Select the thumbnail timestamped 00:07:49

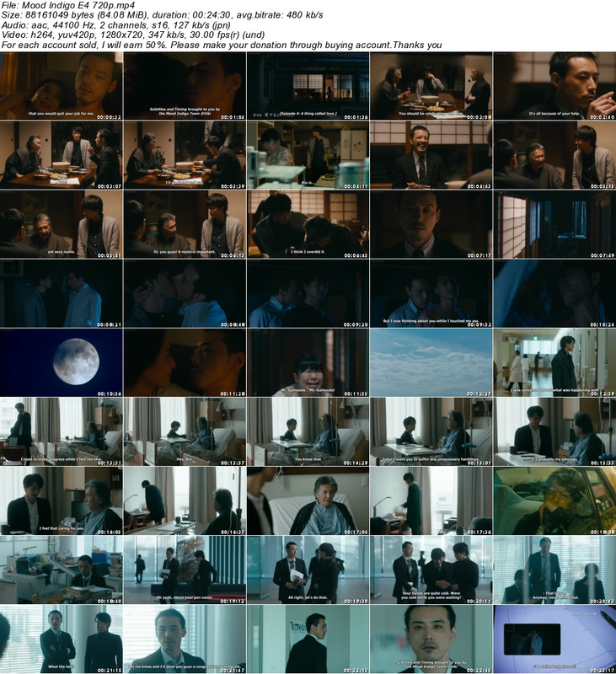(x=554, y=224)
